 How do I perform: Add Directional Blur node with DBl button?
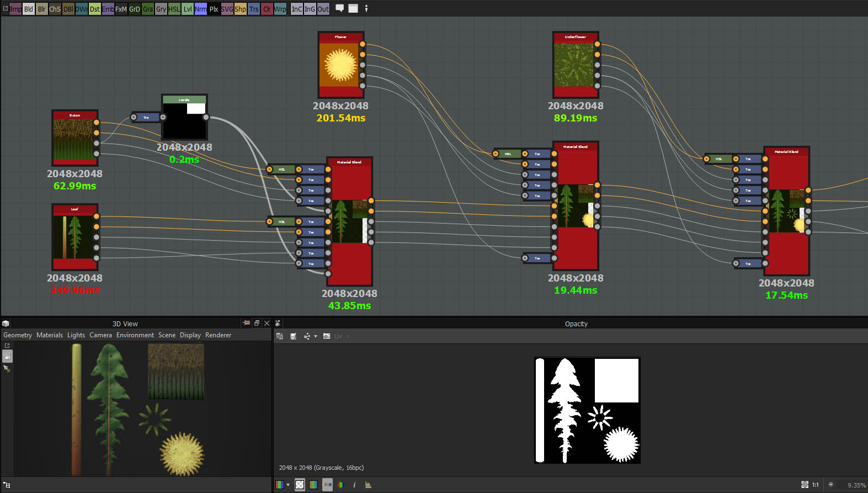68,9
